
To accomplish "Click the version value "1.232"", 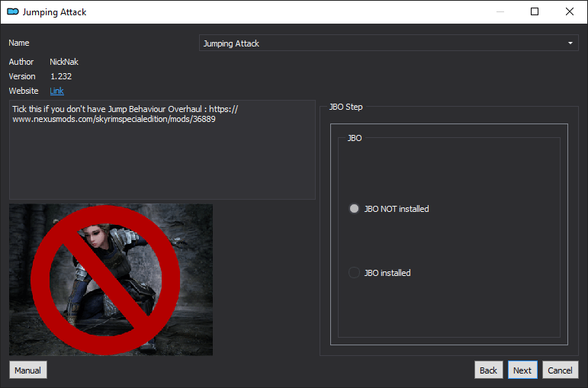I will [x=61, y=76].
